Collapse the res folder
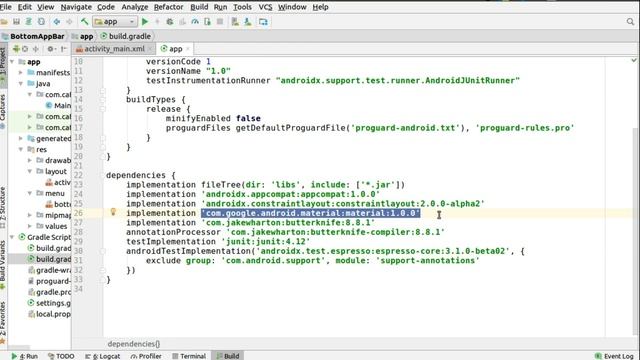Image resolution: width=640 pixels, height=360 pixels. point(21,149)
